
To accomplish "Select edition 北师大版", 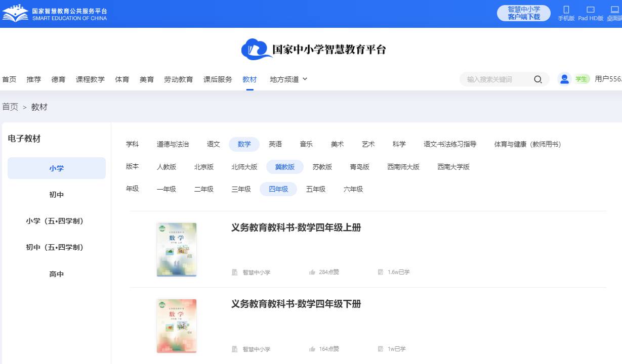I will [244, 167].
